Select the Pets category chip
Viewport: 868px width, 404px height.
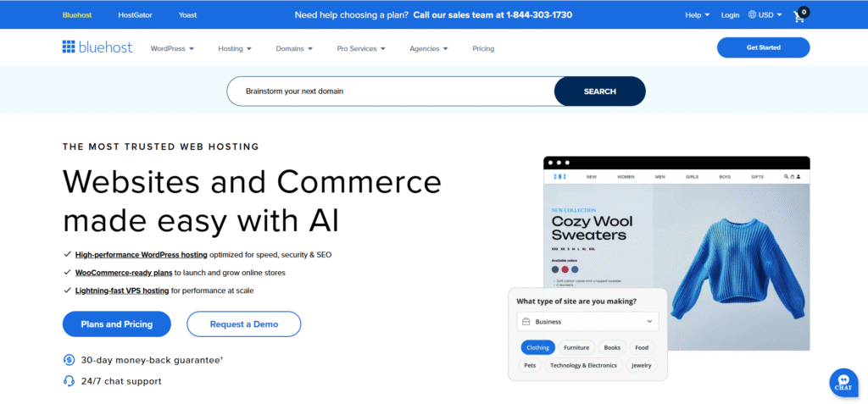(x=530, y=365)
